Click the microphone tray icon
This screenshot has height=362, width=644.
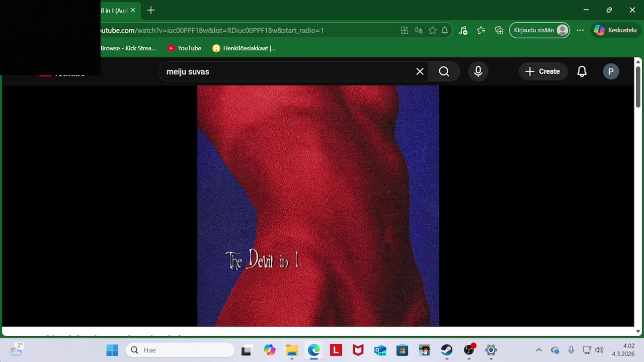point(571,350)
